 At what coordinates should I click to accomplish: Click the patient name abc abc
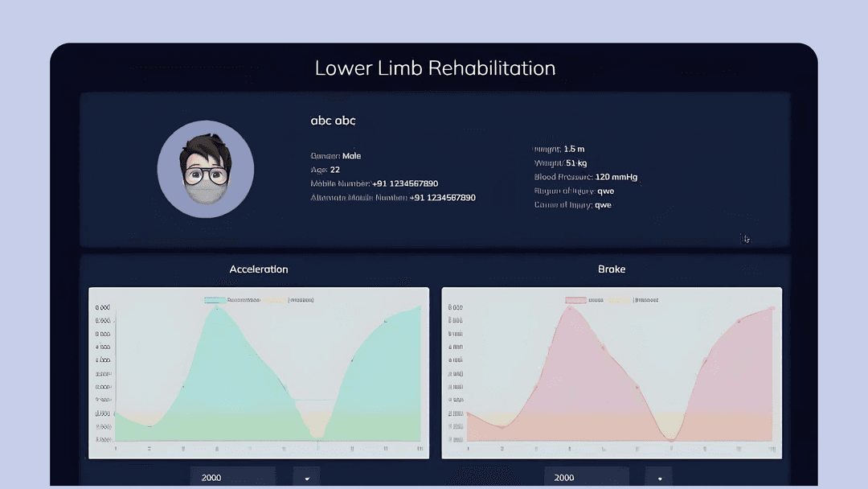(332, 121)
